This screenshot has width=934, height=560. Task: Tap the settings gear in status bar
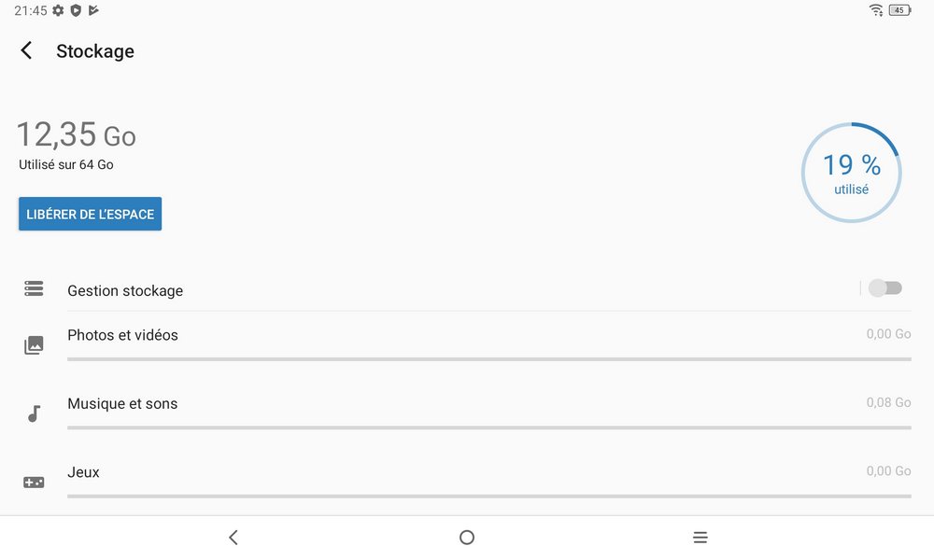58,10
